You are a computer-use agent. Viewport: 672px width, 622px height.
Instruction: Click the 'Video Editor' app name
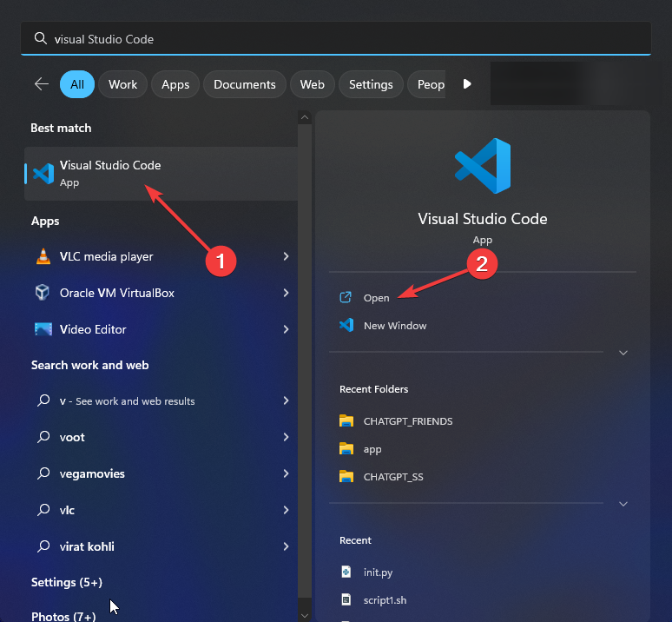[x=93, y=329]
